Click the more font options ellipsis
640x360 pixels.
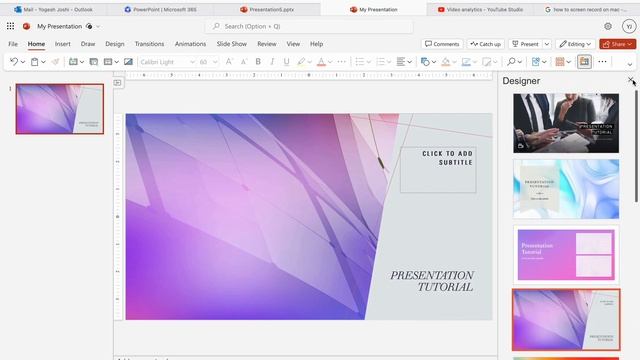pyautogui.click(x=342, y=62)
